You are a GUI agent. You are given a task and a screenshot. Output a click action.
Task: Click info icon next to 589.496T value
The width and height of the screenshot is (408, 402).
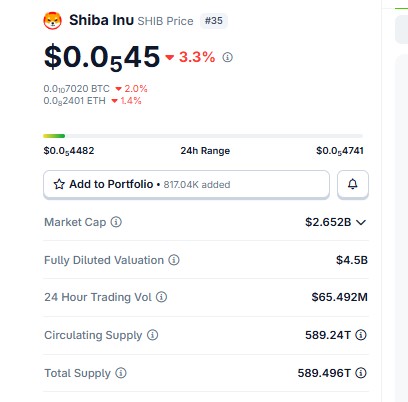tap(361, 373)
